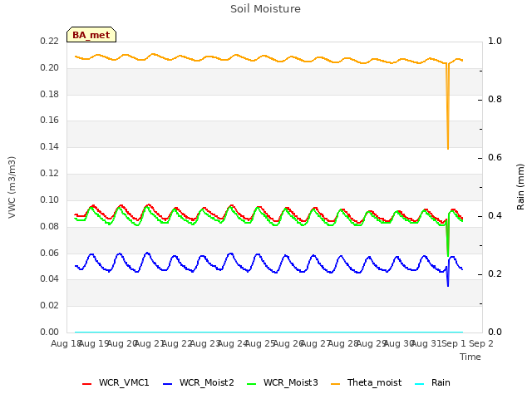
Task: Click the Time axis label
Action: coord(470,357)
